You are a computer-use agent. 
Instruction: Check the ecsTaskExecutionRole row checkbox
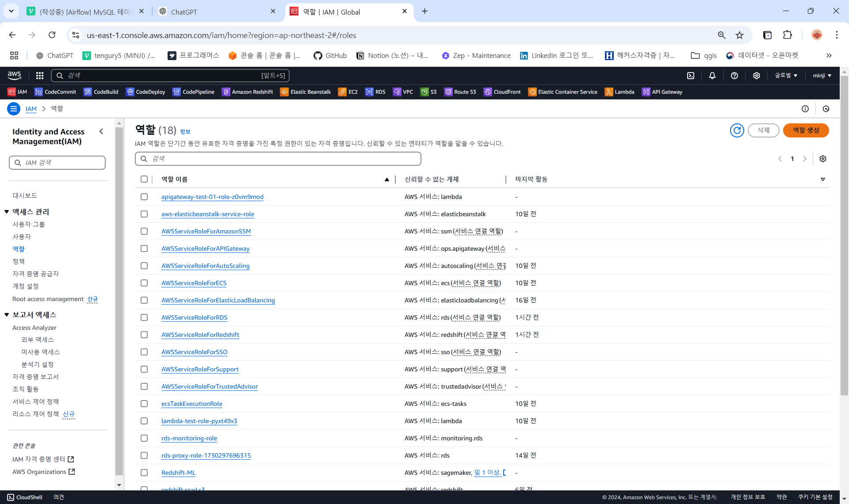coord(144,404)
